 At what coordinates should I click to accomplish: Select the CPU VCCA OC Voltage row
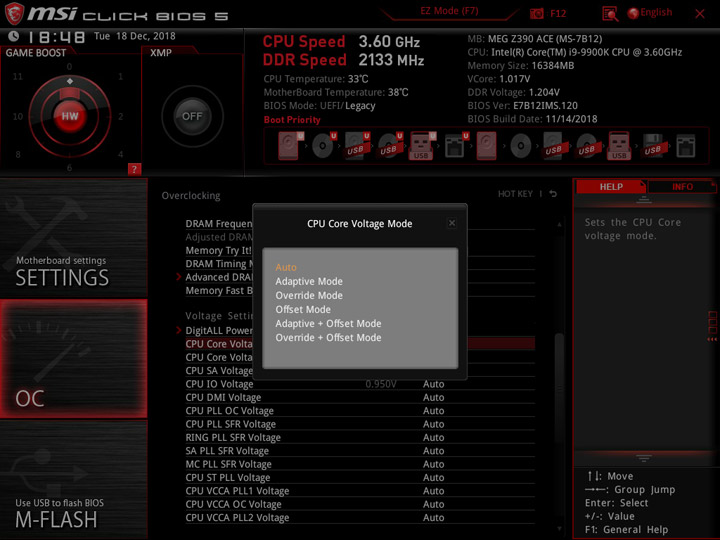point(360,504)
